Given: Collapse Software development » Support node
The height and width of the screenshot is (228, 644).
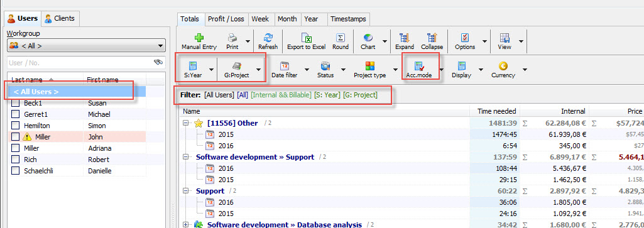Looking at the screenshot, I should pos(185,158).
